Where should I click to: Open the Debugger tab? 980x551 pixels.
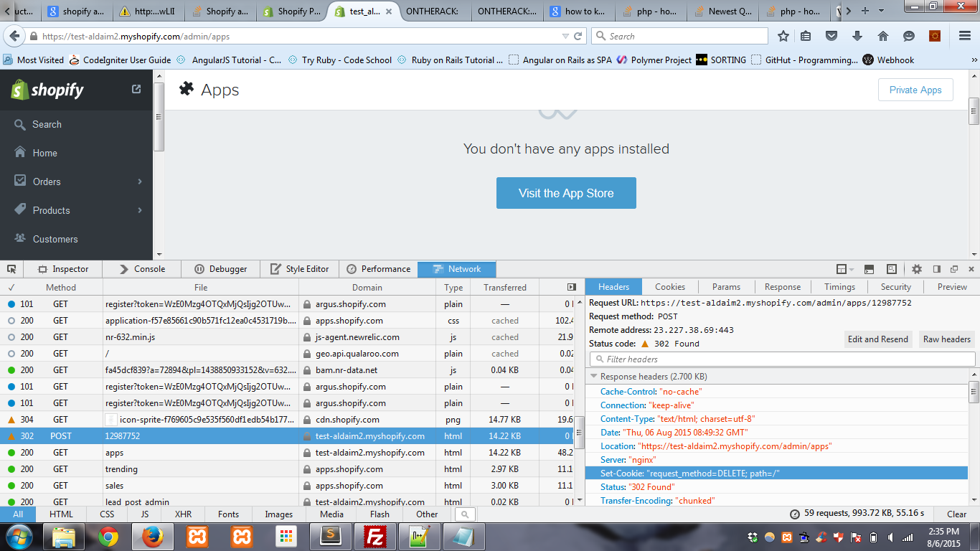[x=221, y=269]
